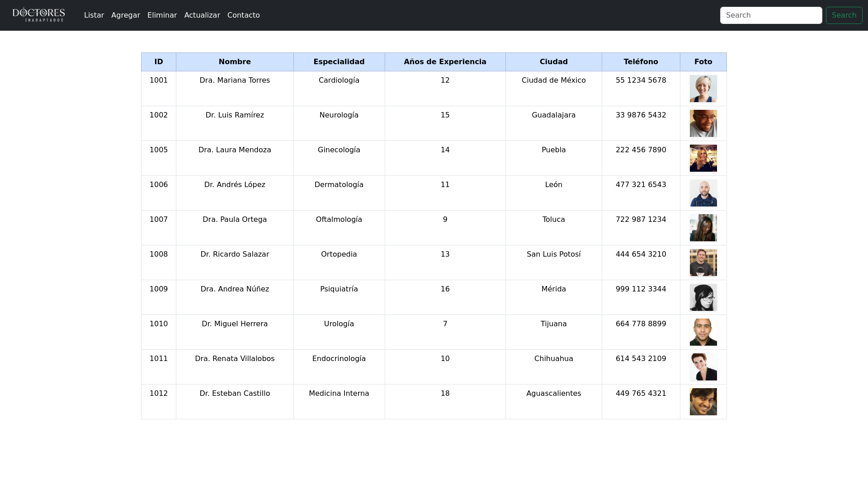Click the Especialidad column header
This screenshot has width=868, height=488.
click(x=339, y=62)
